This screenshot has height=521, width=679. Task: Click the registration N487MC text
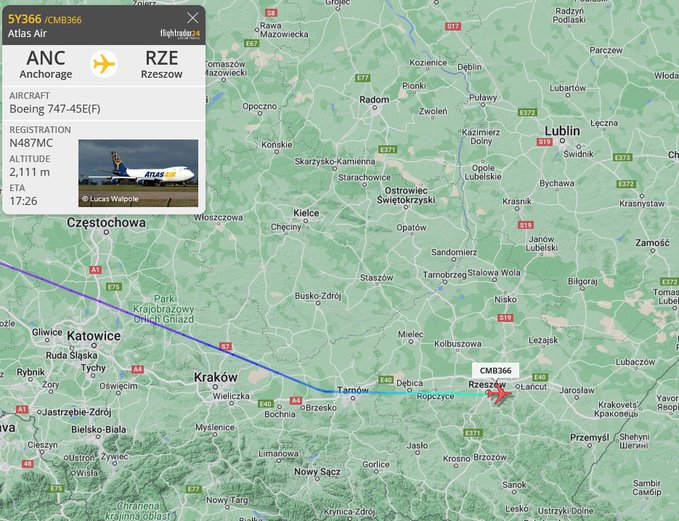coord(31,143)
